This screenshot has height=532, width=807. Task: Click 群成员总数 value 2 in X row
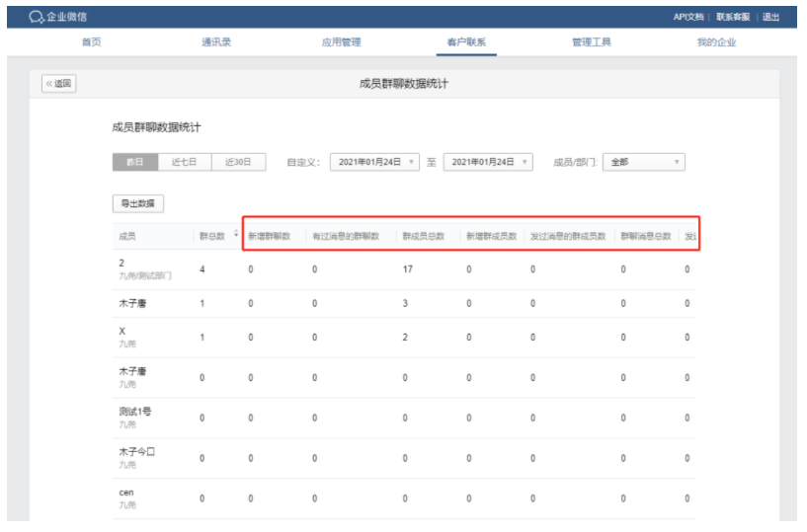pyautogui.click(x=405, y=338)
